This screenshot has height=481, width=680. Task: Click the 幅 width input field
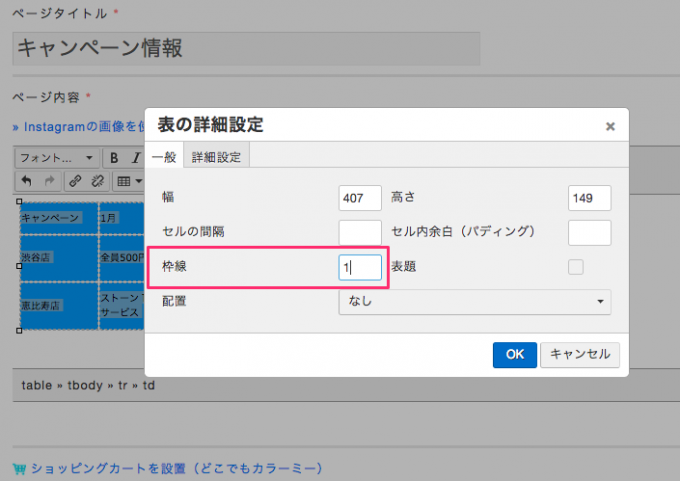360,198
